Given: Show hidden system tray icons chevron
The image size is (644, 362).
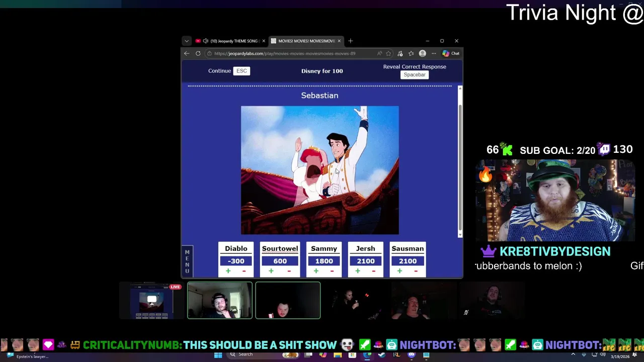Looking at the screenshot, I should point(573,355).
